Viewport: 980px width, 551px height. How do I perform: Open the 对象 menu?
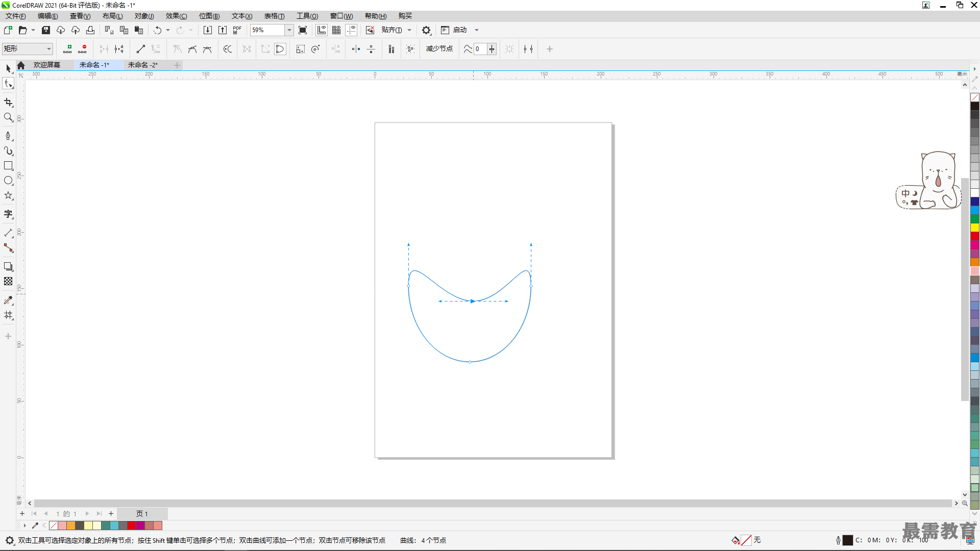(x=144, y=16)
